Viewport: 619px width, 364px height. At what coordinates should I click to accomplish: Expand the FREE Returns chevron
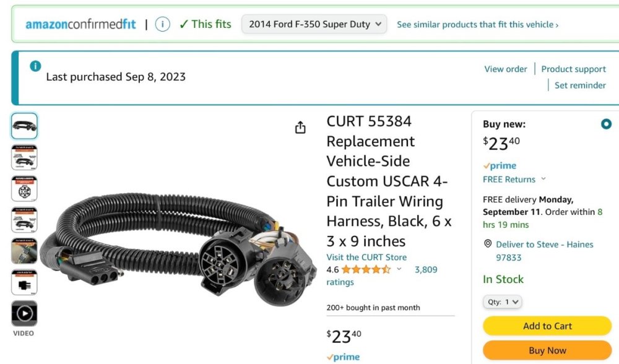click(x=543, y=179)
